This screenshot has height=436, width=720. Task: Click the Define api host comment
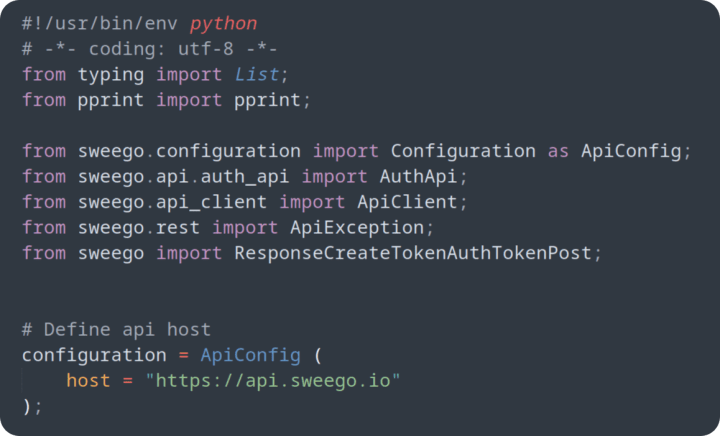click(x=116, y=329)
